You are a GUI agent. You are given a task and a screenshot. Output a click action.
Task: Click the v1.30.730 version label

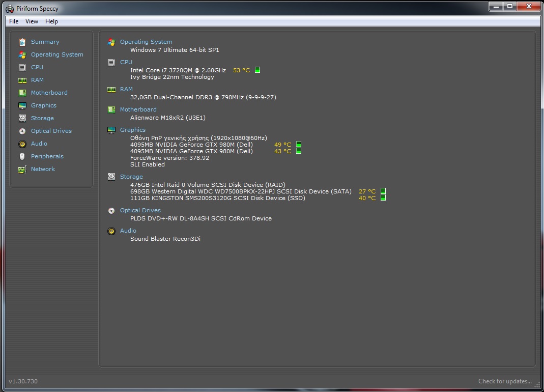pyautogui.click(x=23, y=381)
